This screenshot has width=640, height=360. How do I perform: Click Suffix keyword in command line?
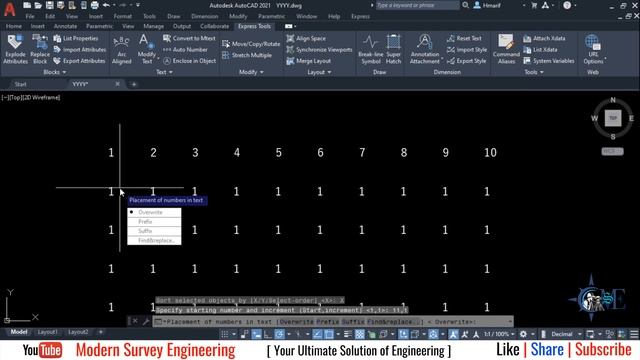[x=353, y=322]
